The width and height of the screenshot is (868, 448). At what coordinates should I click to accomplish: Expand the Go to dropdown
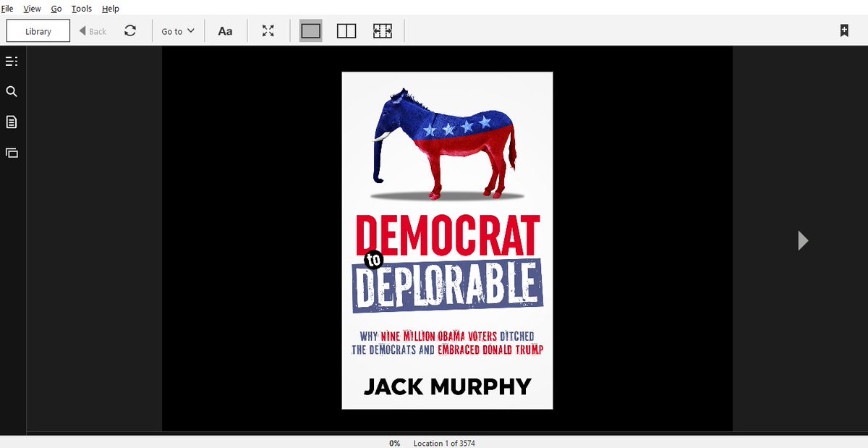[178, 31]
